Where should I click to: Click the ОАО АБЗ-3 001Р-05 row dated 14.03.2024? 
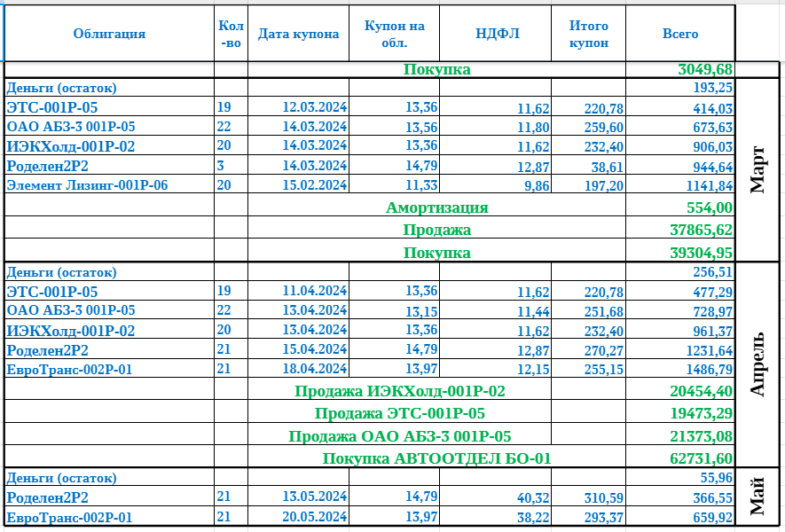pos(71,126)
